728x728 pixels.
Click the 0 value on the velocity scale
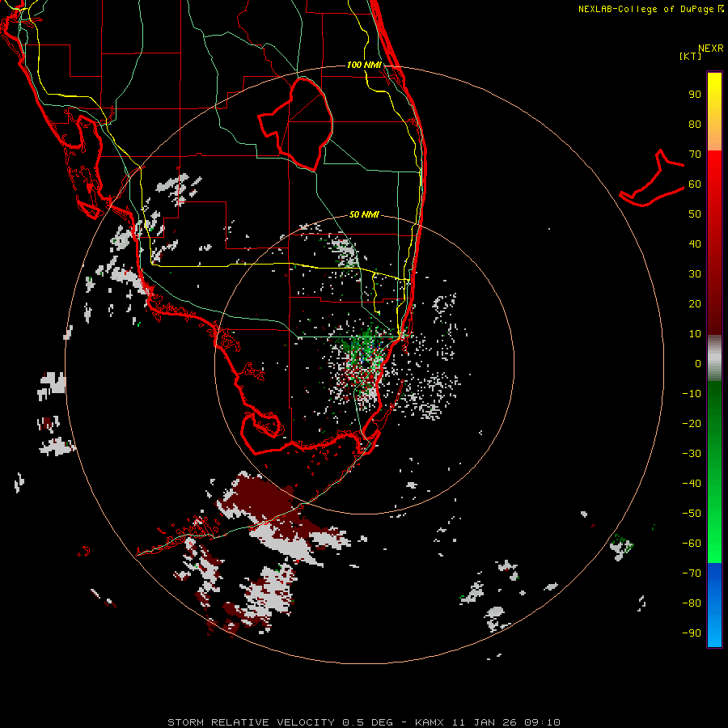coord(698,363)
